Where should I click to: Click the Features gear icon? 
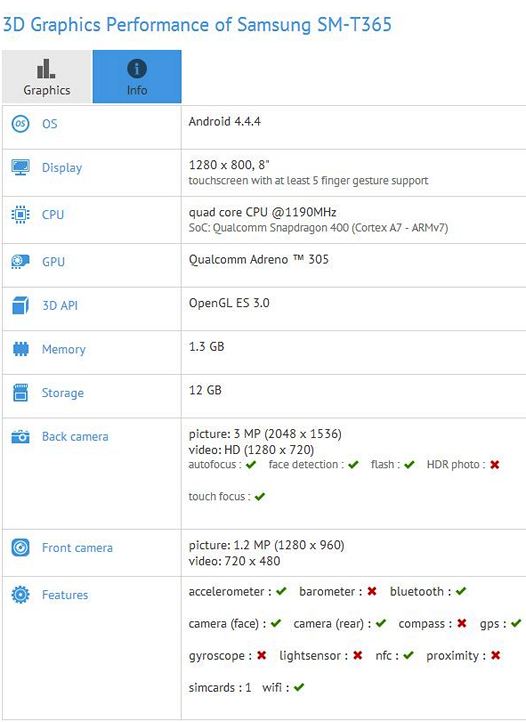tap(20, 594)
